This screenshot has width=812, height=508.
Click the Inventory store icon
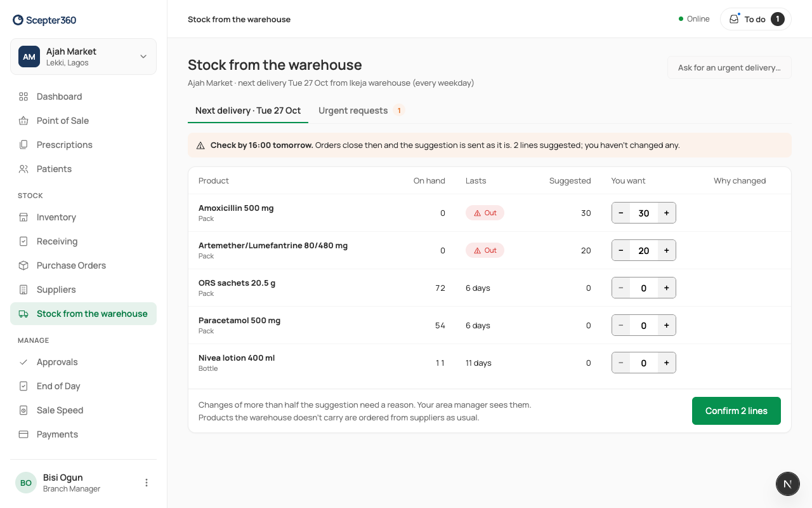tap(23, 217)
